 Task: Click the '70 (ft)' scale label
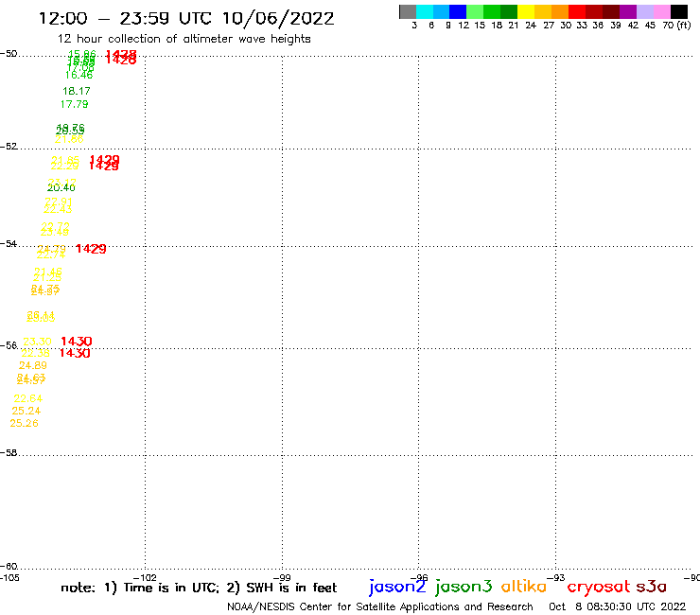[x=676, y=26]
